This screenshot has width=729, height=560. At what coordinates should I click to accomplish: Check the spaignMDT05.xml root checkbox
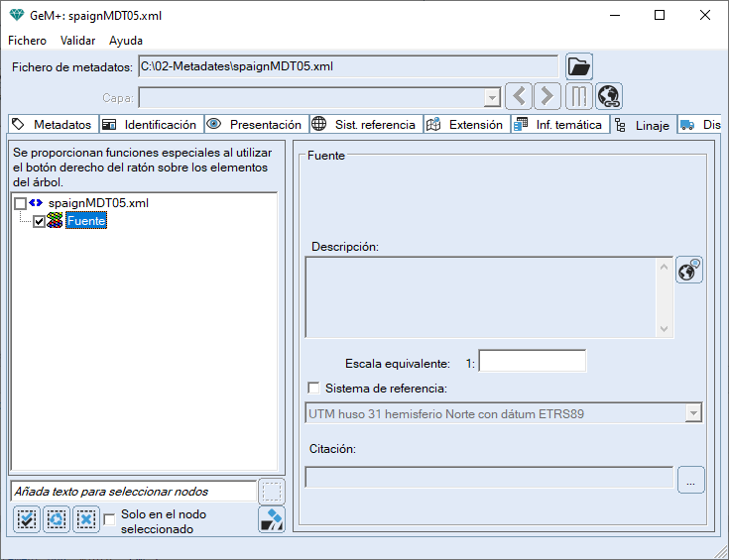click(x=21, y=203)
